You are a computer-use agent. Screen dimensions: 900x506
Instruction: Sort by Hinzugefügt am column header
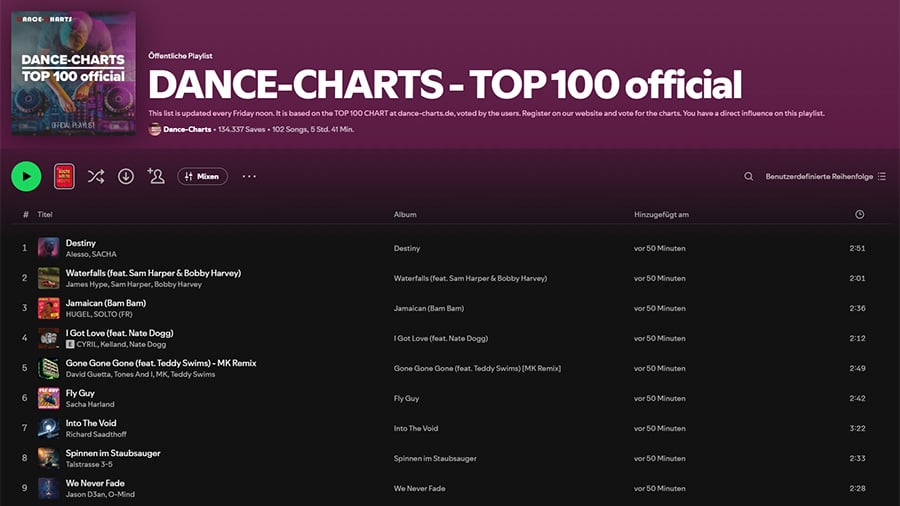click(x=661, y=215)
